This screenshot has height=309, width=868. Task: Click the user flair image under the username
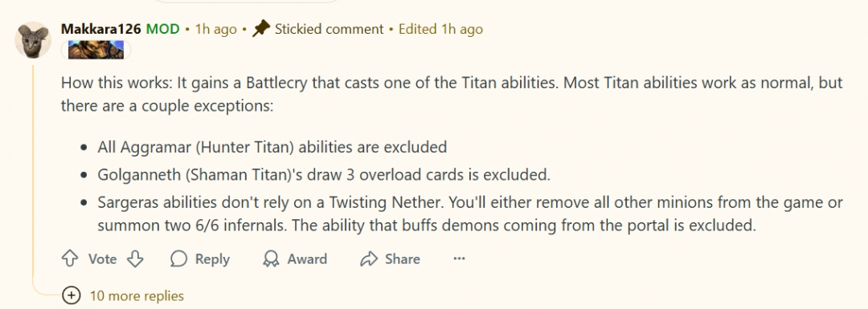tap(96, 51)
